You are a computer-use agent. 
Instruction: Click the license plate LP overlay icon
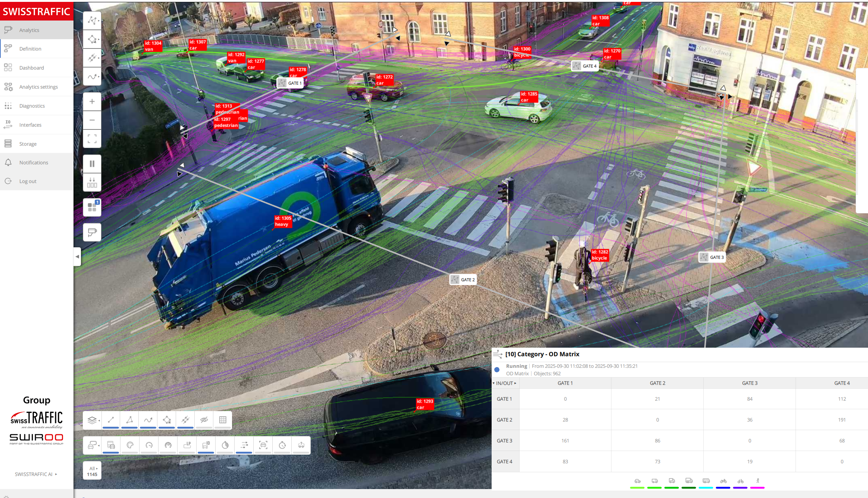[x=187, y=445]
